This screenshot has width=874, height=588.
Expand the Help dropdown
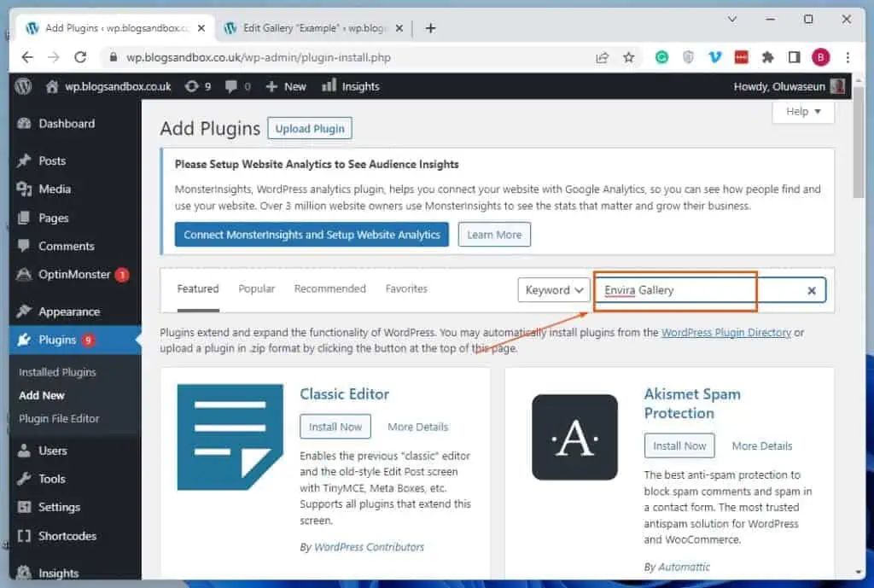[801, 112]
